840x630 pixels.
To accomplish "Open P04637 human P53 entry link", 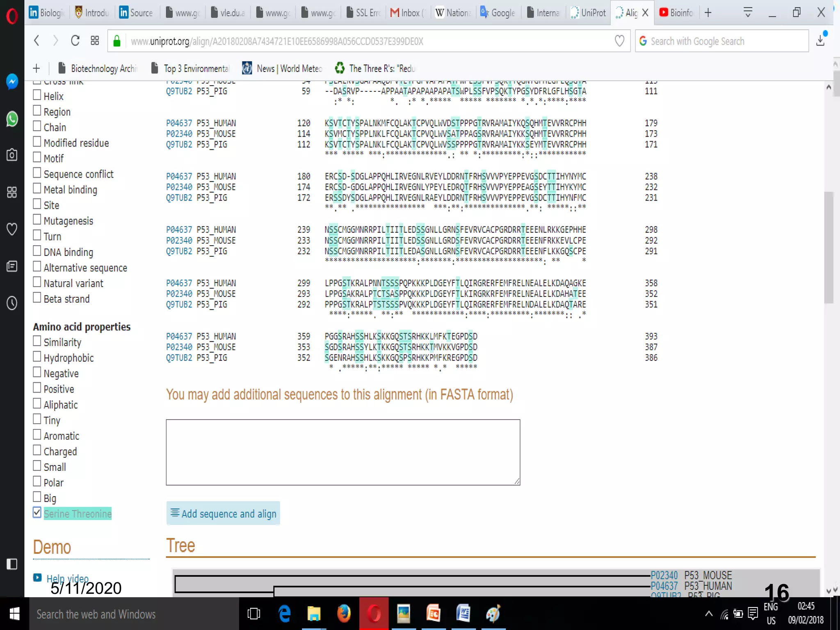I will click(179, 123).
